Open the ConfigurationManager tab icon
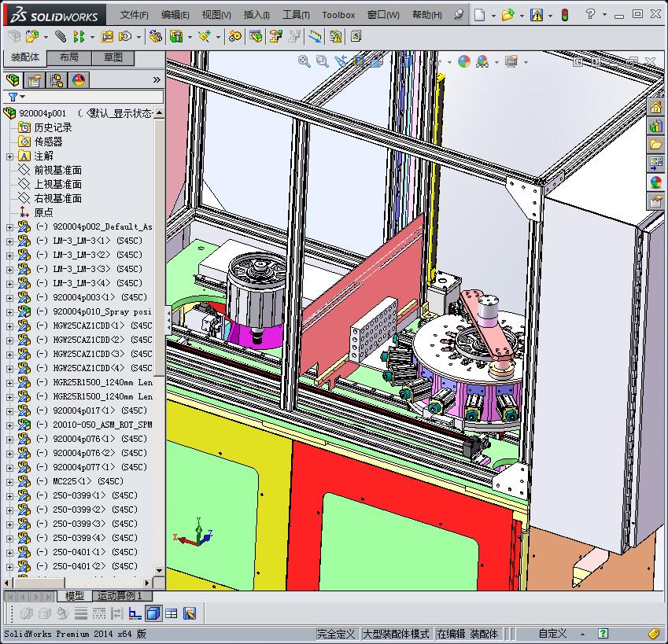 (x=56, y=80)
